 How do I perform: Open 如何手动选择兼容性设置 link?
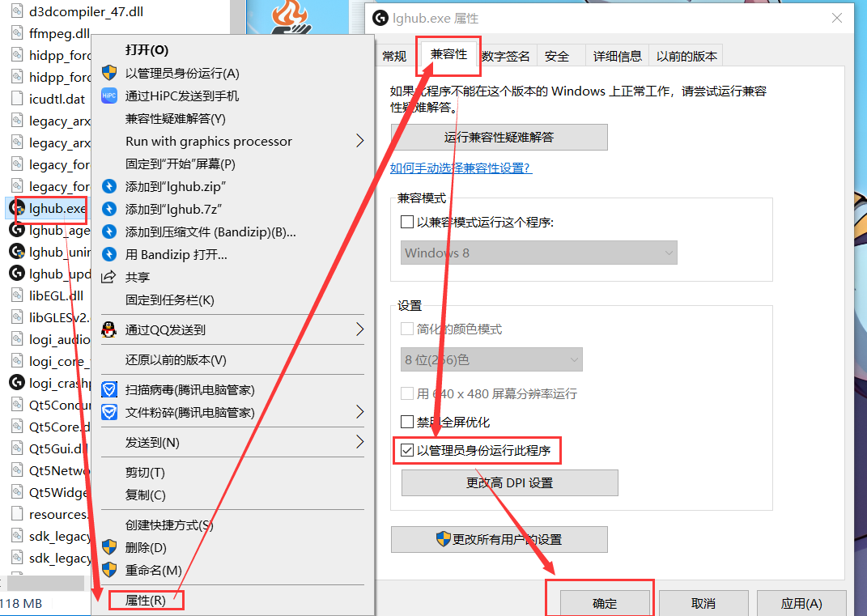coord(461,168)
